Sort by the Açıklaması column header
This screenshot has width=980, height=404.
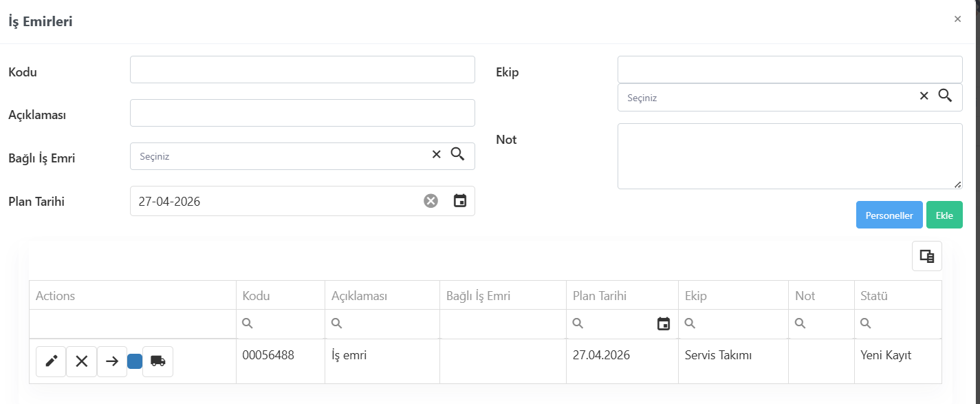(382, 295)
